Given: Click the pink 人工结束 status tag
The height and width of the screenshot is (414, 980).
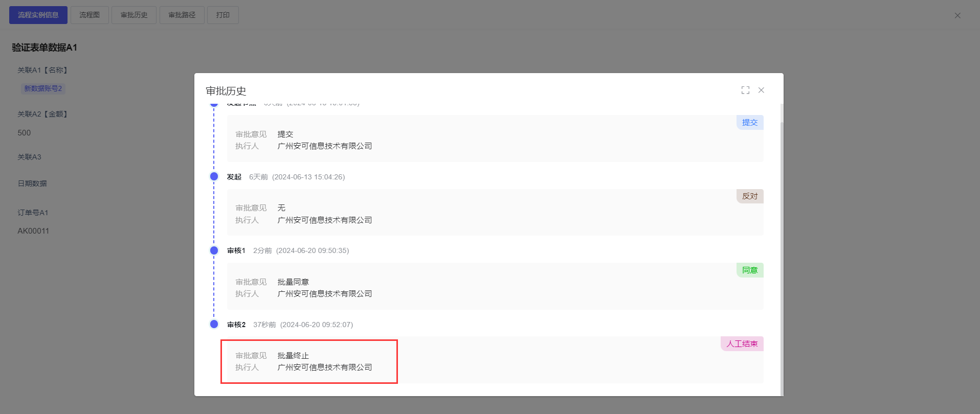Looking at the screenshot, I should click(742, 344).
